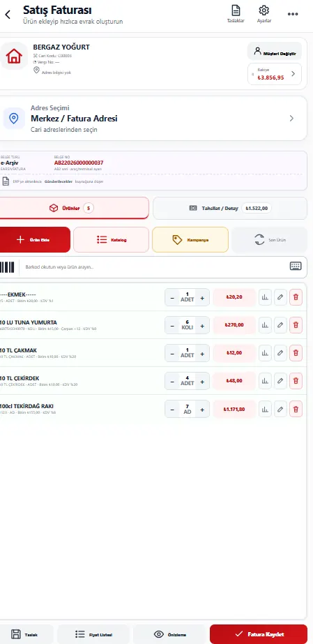Click the Son Ürün button

tap(269, 240)
